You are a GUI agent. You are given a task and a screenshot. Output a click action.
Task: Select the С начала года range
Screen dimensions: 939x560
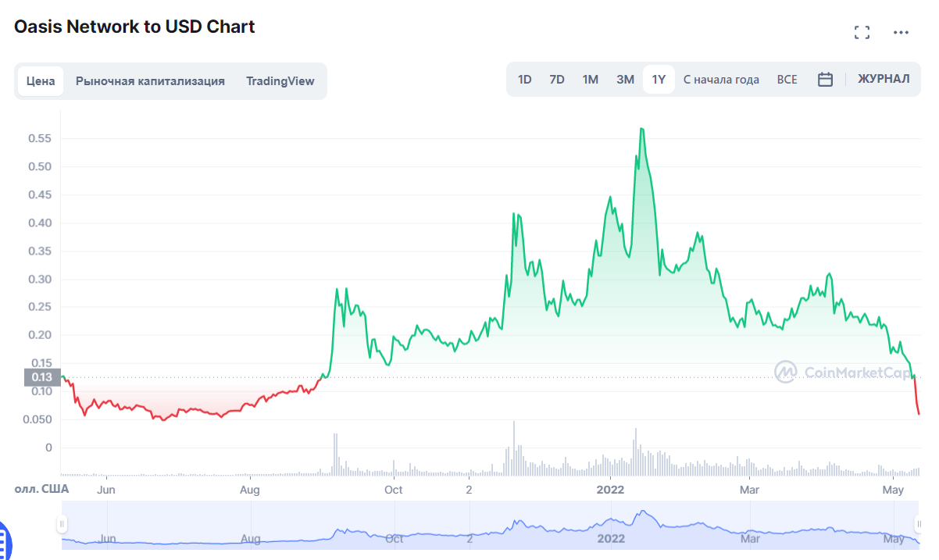[x=721, y=80]
